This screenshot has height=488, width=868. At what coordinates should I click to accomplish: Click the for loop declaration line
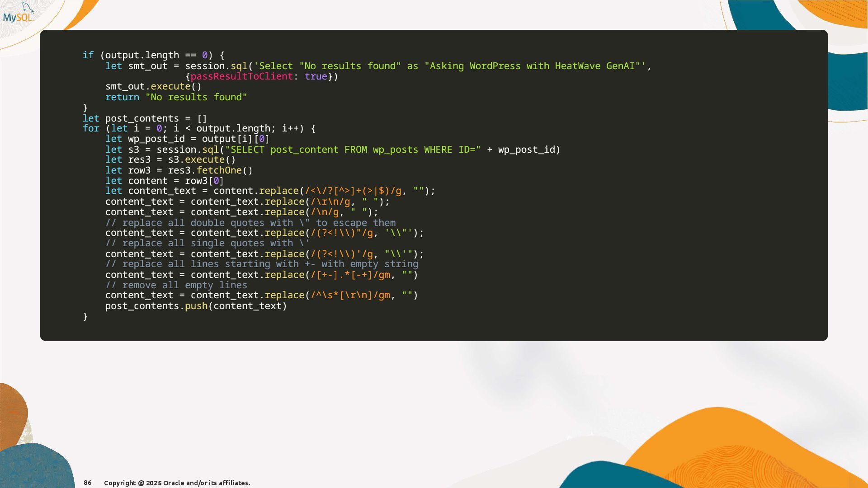pyautogui.click(x=199, y=128)
